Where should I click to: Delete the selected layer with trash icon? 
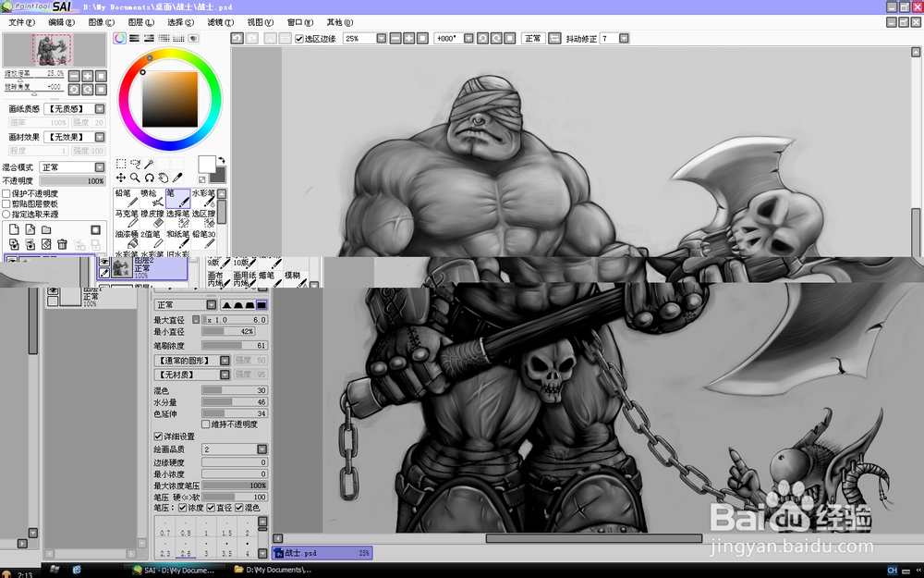(62, 244)
